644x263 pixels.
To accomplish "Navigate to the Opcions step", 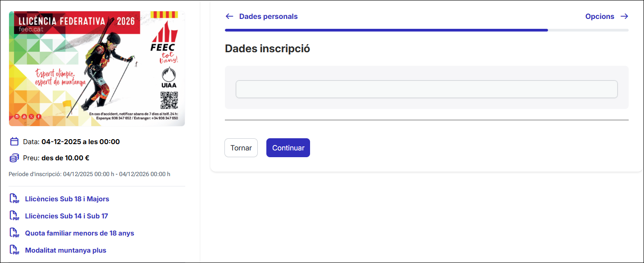I will 600,16.
